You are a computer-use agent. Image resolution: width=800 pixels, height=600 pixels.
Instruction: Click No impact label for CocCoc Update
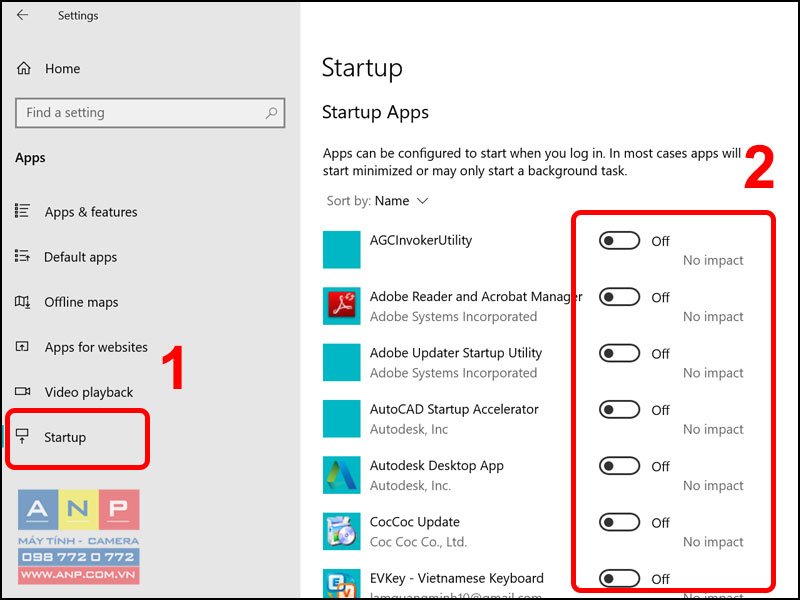(x=713, y=542)
